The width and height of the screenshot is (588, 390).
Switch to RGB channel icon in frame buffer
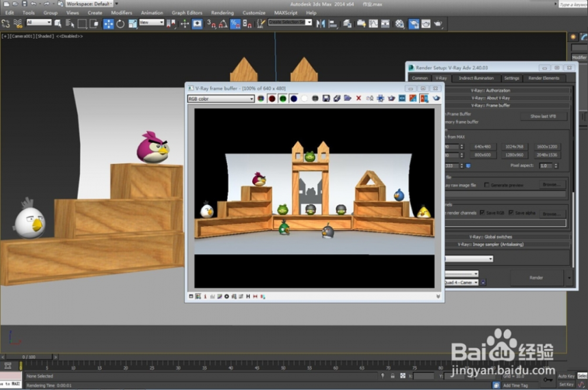tap(260, 98)
